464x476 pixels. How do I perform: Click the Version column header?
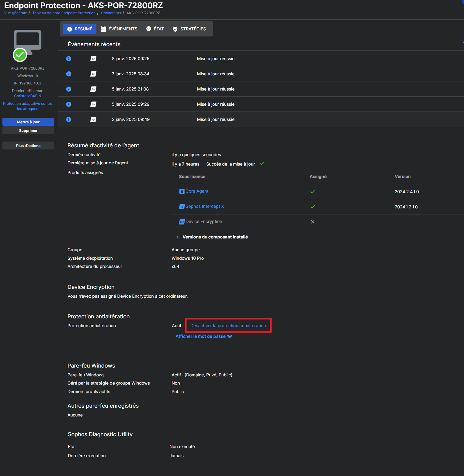coord(403,176)
